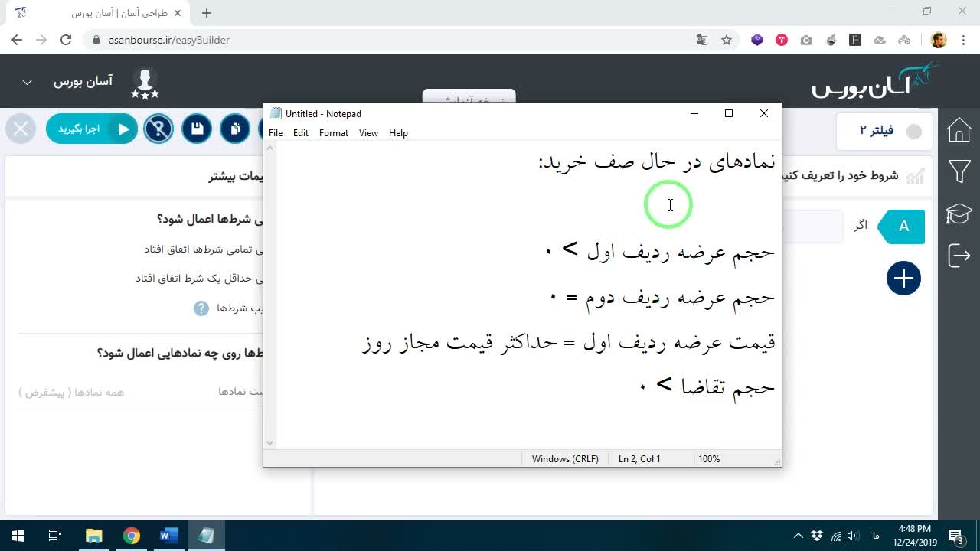Open File Explorer from the taskbar
Viewport: 980px width, 551px height.
pyautogui.click(x=93, y=536)
